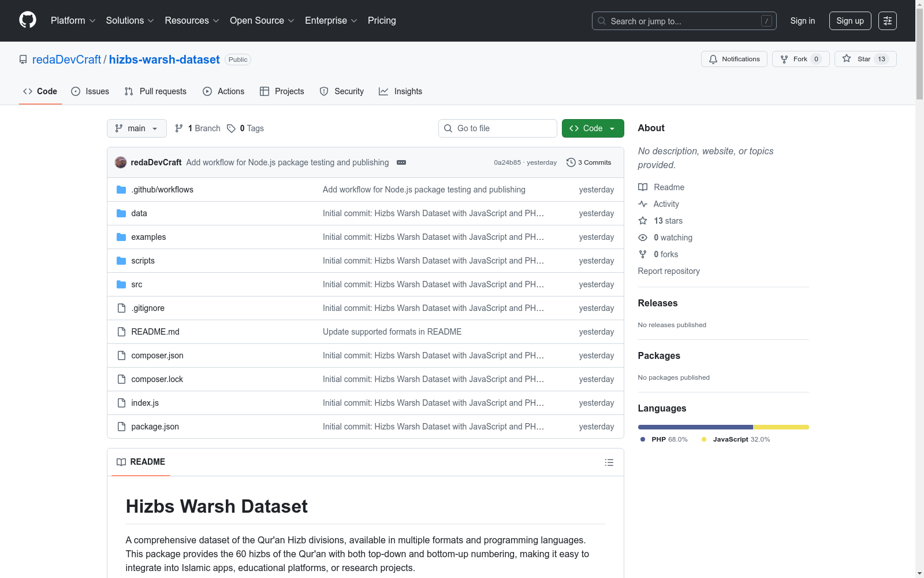Switch to the Security tab
This screenshot has height=578, width=924.
coord(342,91)
